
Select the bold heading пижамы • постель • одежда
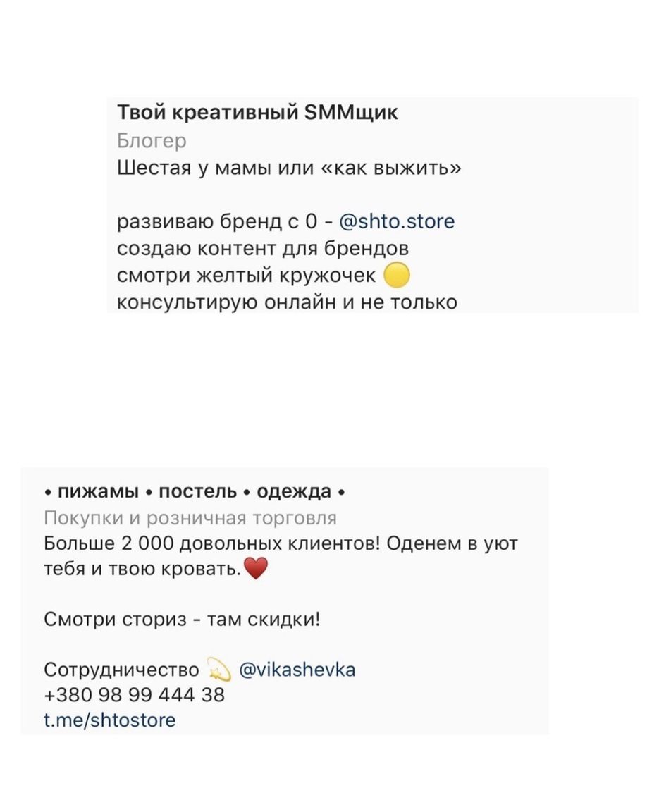click(x=195, y=491)
